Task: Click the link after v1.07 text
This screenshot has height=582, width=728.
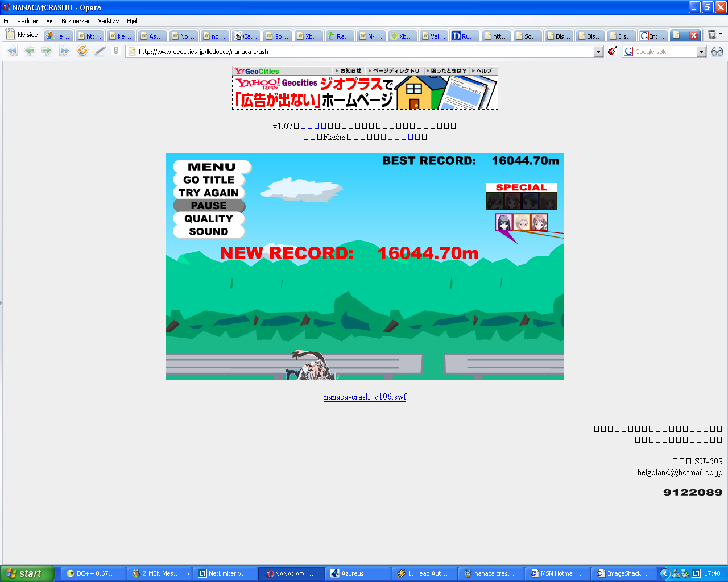Action: click(313, 126)
